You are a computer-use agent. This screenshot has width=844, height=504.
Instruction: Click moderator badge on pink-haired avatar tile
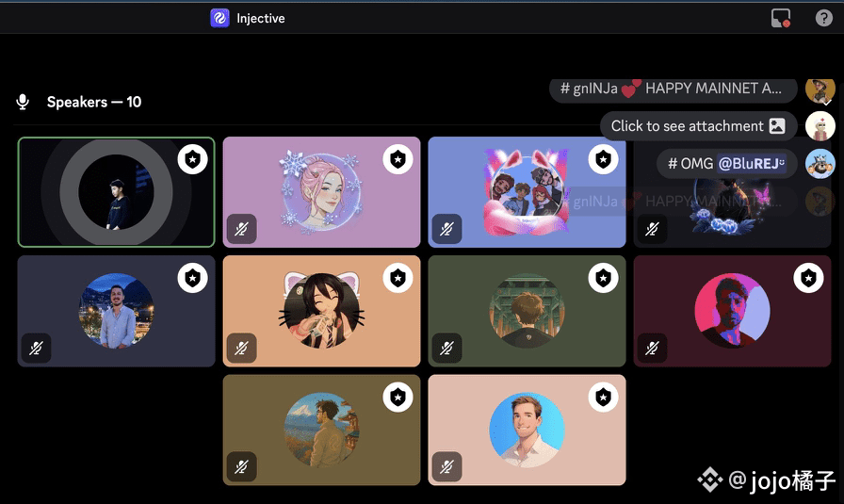[x=398, y=159]
